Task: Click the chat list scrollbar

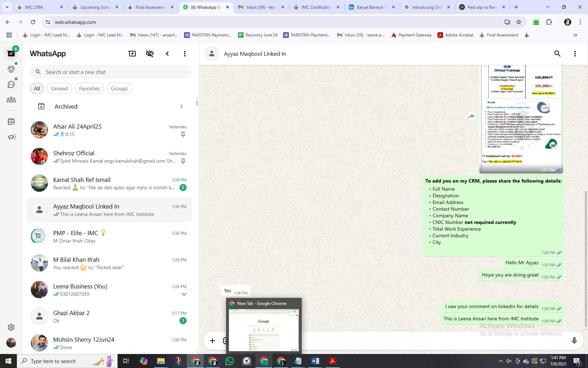Action: pyautogui.click(x=197, y=103)
